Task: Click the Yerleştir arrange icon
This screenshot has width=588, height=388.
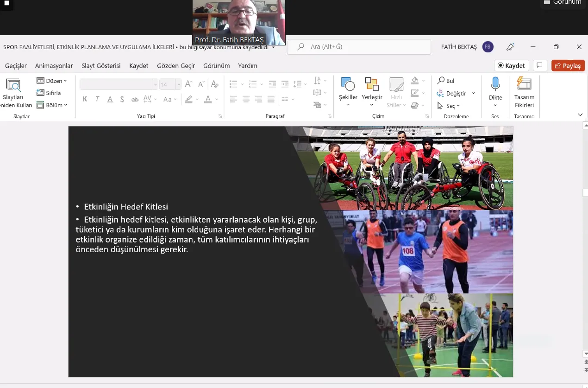Action: pyautogui.click(x=371, y=84)
